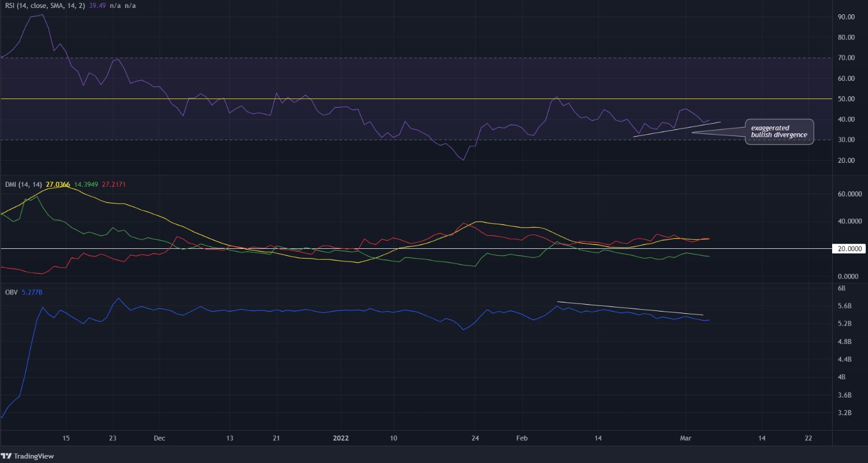Click the OBV value 5.277B
868x463 pixels.
(x=32, y=291)
